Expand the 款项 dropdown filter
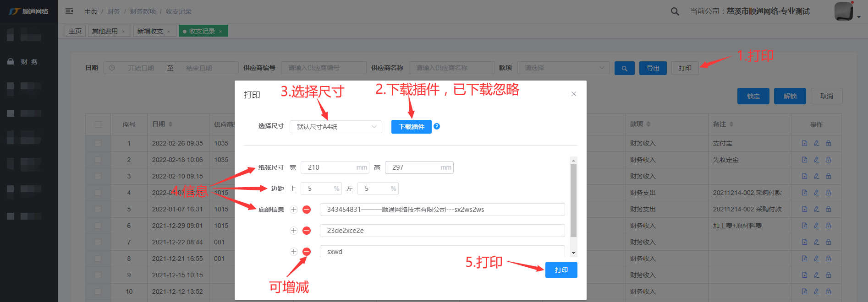868x302 pixels. pyautogui.click(x=563, y=68)
